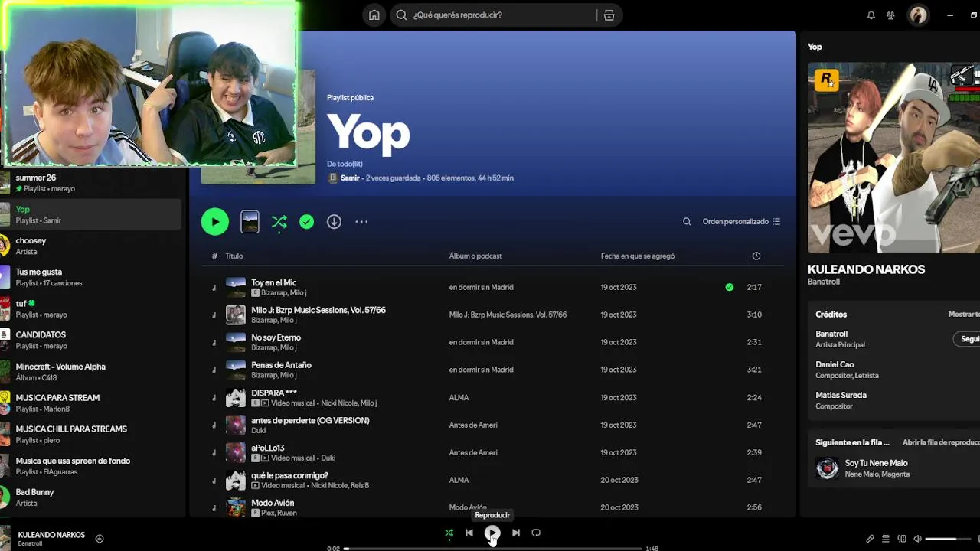The height and width of the screenshot is (551, 980).
Task: Open CANDIDATOS playlist in sidebar
Action: coord(91,340)
